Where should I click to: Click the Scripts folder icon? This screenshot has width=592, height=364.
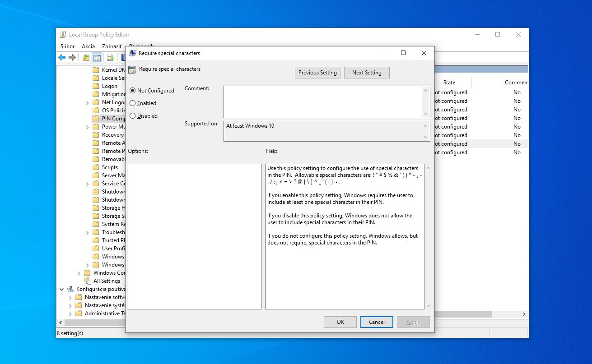95,167
